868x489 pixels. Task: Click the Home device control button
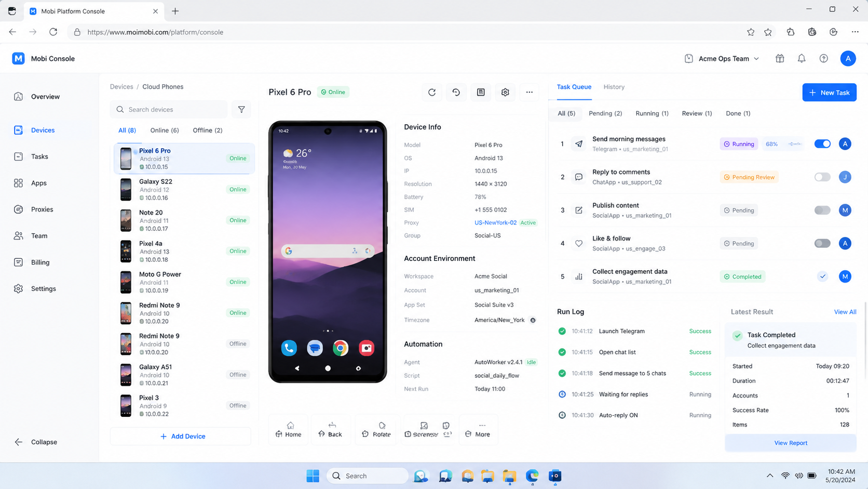[288, 430]
